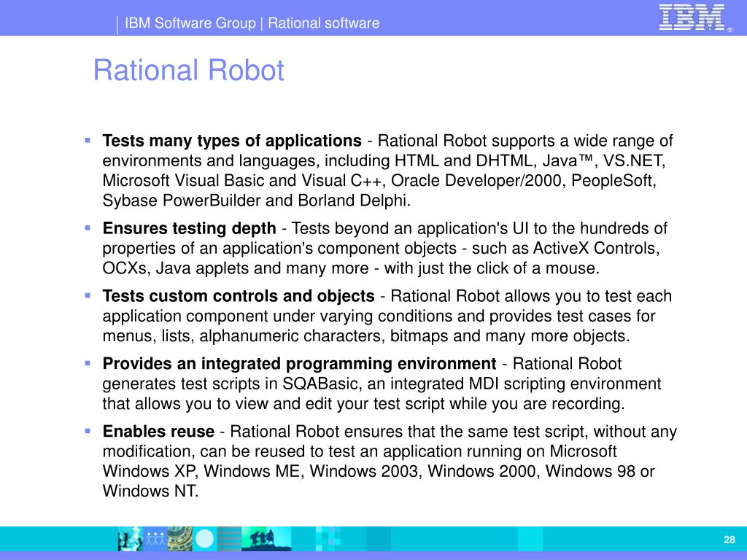The height and width of the screenshot is (560, 747).
Task: Click the line "that allows you to view and edit"
Action: coord(363,404)
